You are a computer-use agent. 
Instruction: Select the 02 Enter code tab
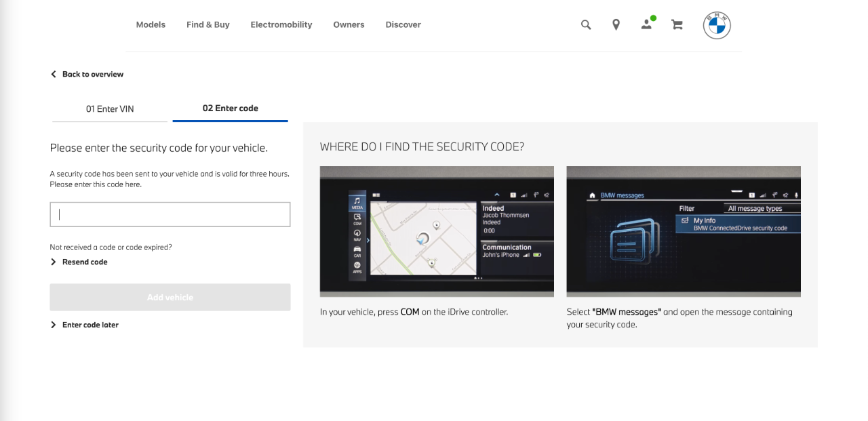point(230,108)
